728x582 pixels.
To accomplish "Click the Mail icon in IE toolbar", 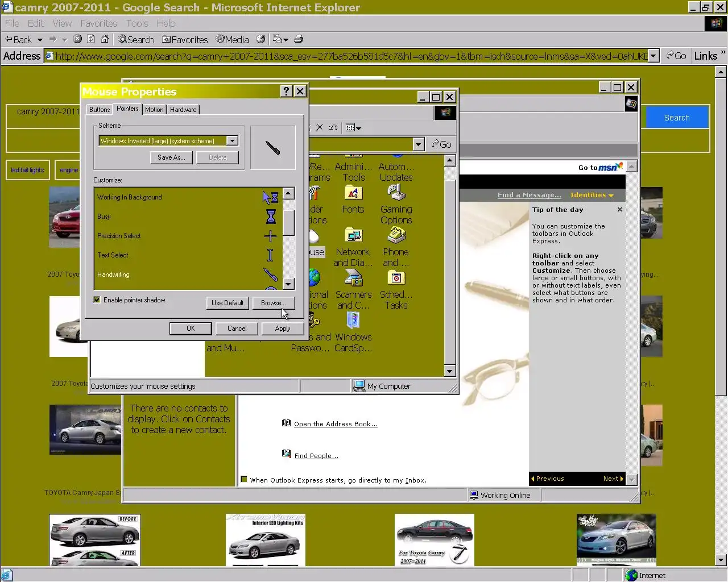I will click(x=278, y=39).
